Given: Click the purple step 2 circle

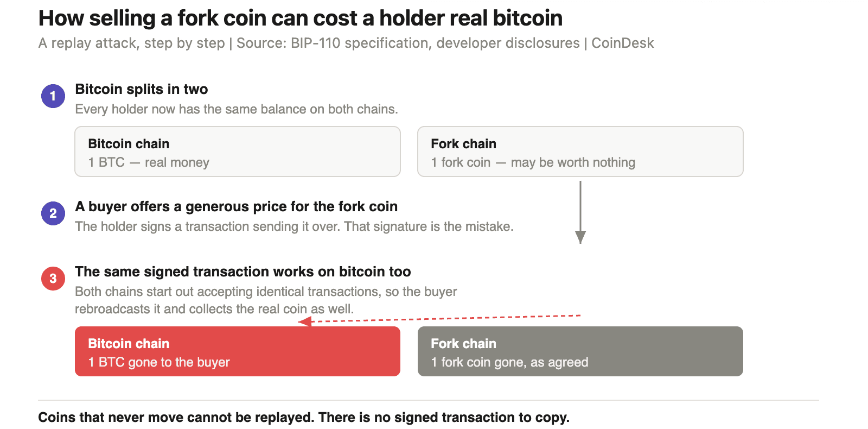Looking at the screenshot, I should (53, 213).
